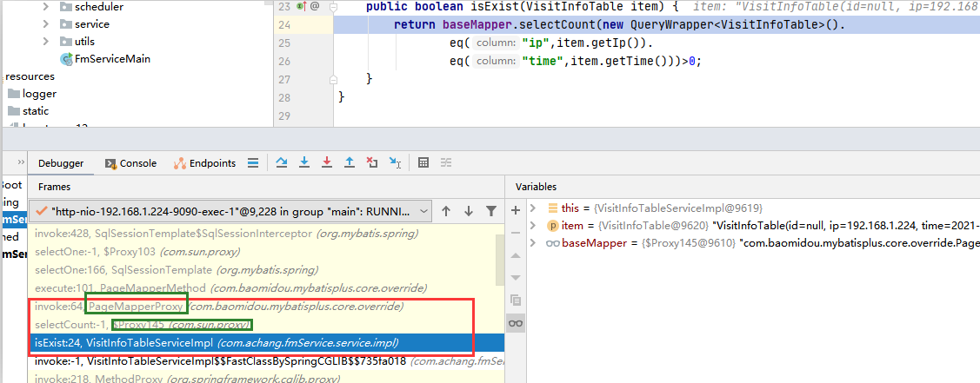The image size is (980, 383).
Task: Click fold marker on line 23
Action: coord(333,6)
